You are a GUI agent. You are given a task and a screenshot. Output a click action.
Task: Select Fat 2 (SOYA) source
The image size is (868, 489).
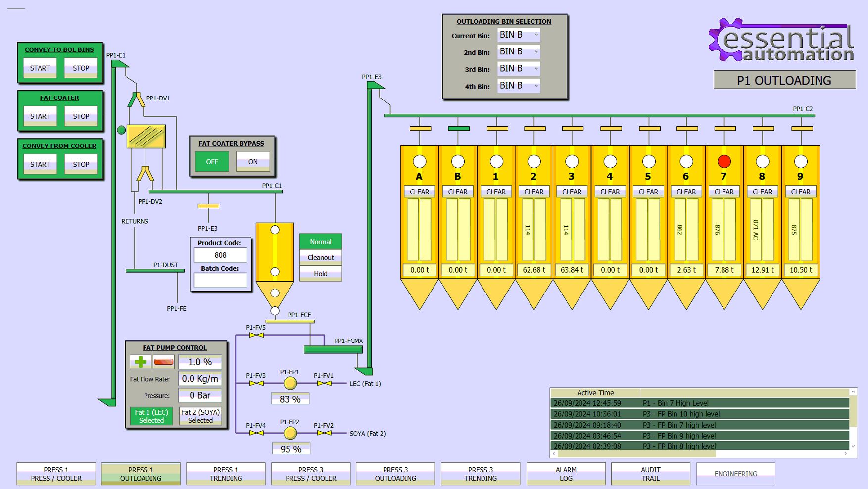pos(200,416)
